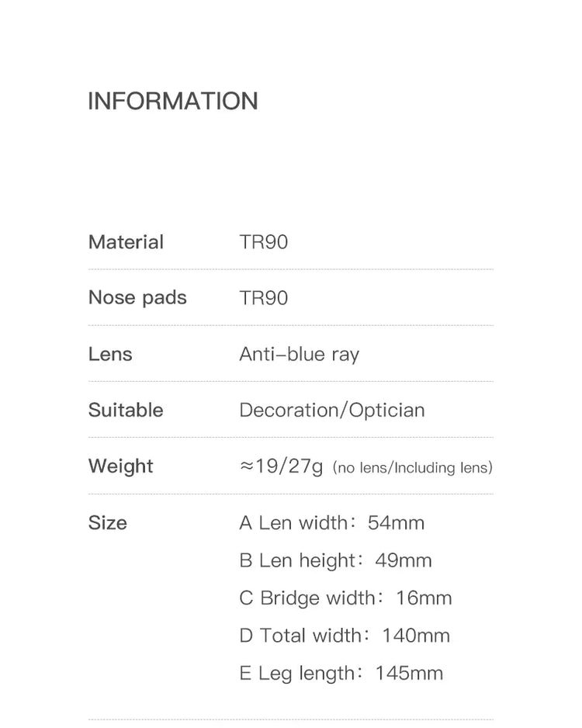Screen dimensions: 582x728
Task: Click the TR90 value beside Nose pads
Action: tap(263, 298)
